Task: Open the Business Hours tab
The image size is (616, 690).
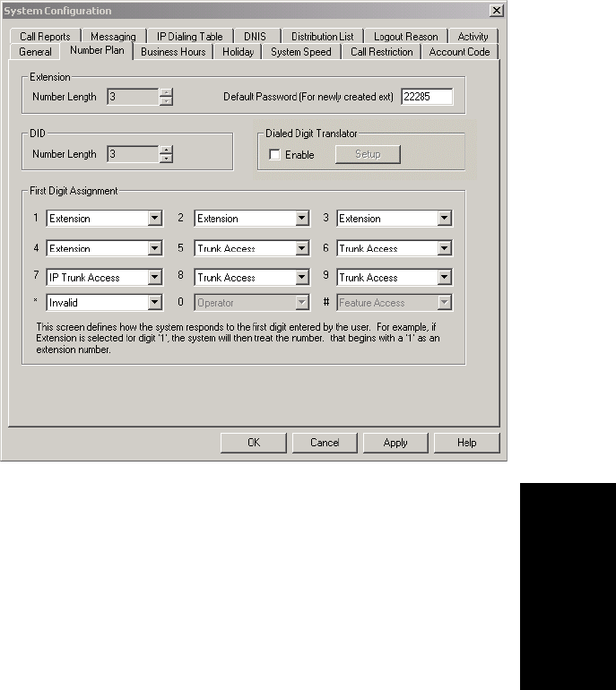Action: point(173,52)
